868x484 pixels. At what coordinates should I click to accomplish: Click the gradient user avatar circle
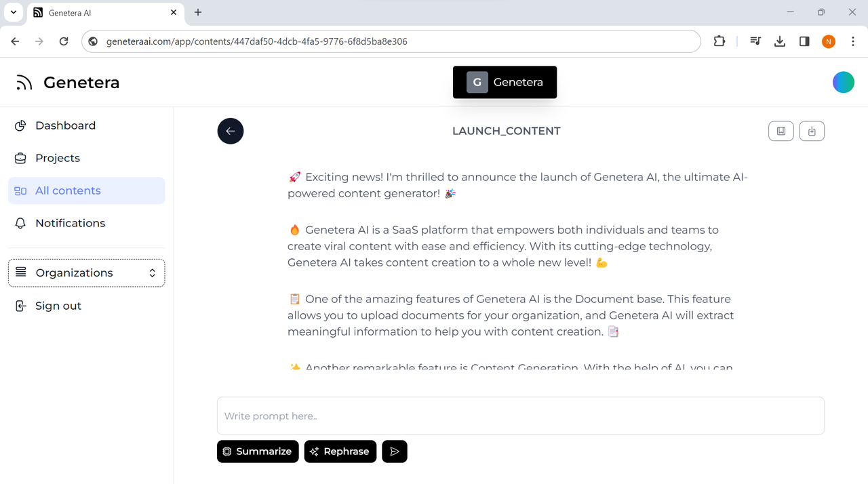click(x=844, y=82)
